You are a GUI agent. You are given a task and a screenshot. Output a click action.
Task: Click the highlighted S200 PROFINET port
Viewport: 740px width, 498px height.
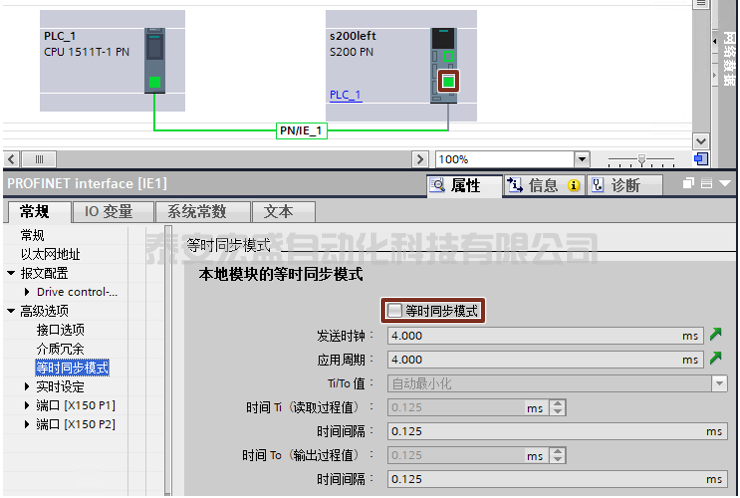(x=448, y=81)
